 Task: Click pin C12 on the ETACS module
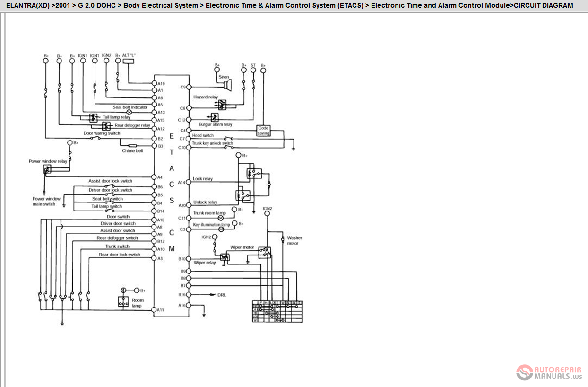click(x=189, y=120)
